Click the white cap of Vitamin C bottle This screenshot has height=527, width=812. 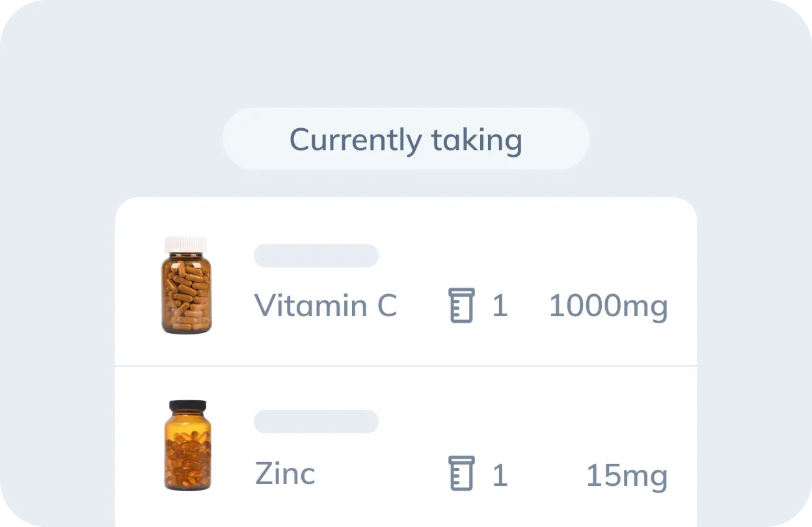click(x=185, y=243)
